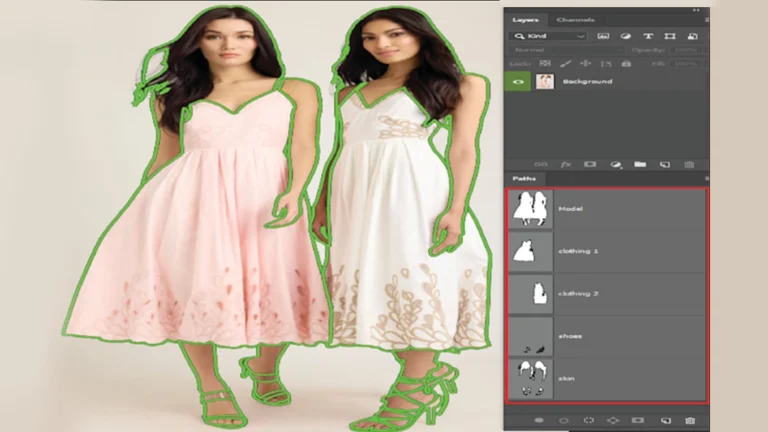768x432 pixels.
Task: Add mask in Paths panel
Action: click(637, 420)
